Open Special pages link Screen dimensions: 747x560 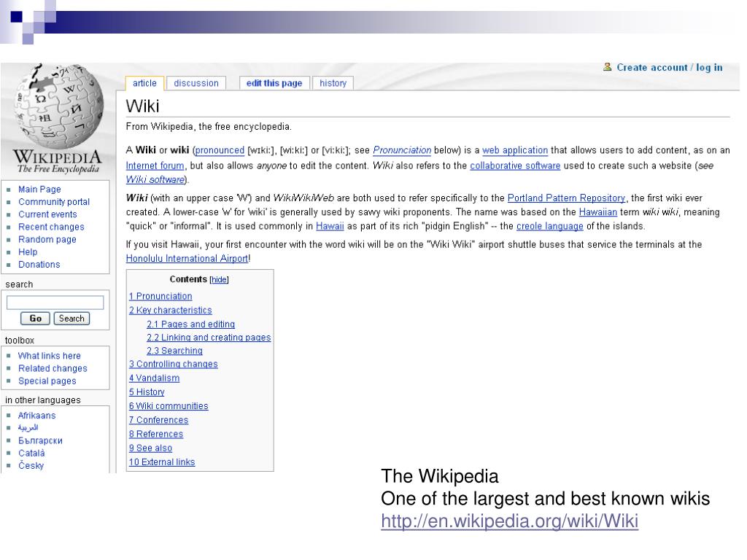coord(47,381)
